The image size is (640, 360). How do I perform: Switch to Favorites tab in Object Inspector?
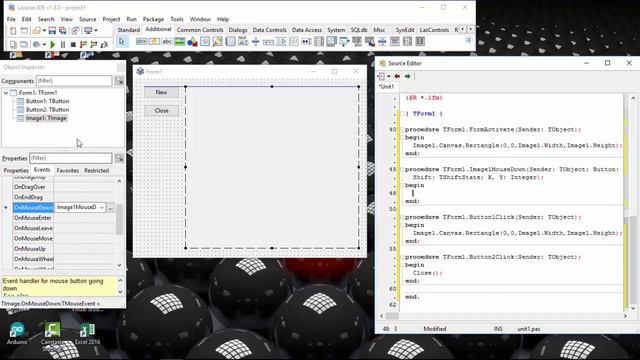click(x=68, y=171)
